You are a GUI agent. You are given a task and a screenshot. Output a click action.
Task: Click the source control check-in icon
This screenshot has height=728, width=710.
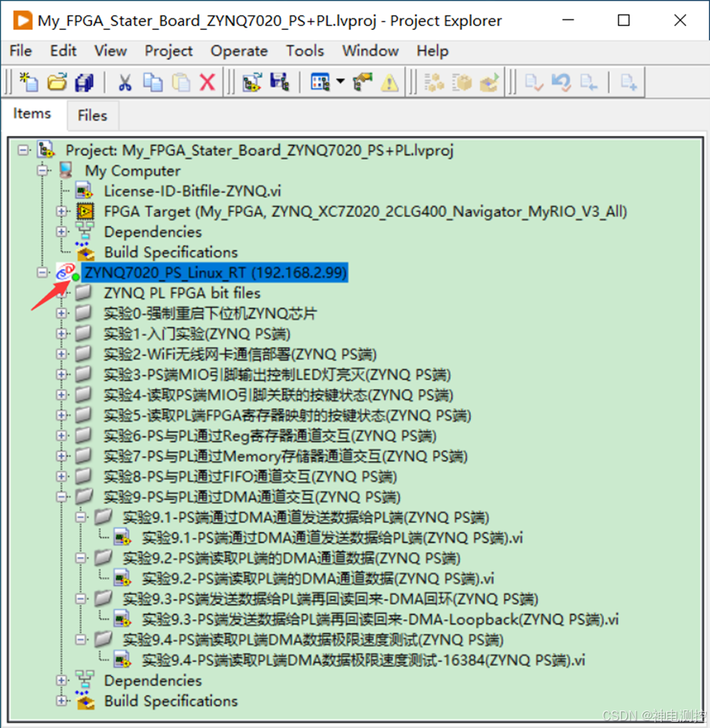point(534,82)
